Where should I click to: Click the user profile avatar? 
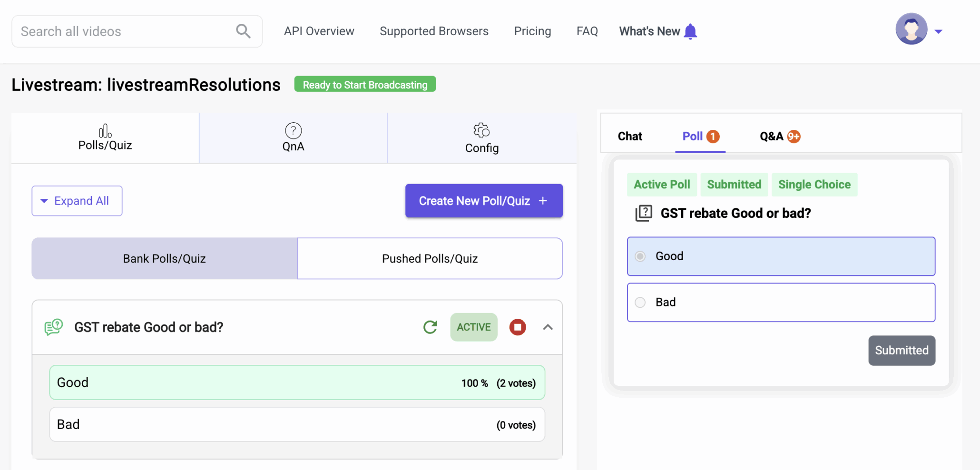coord(911,29)
